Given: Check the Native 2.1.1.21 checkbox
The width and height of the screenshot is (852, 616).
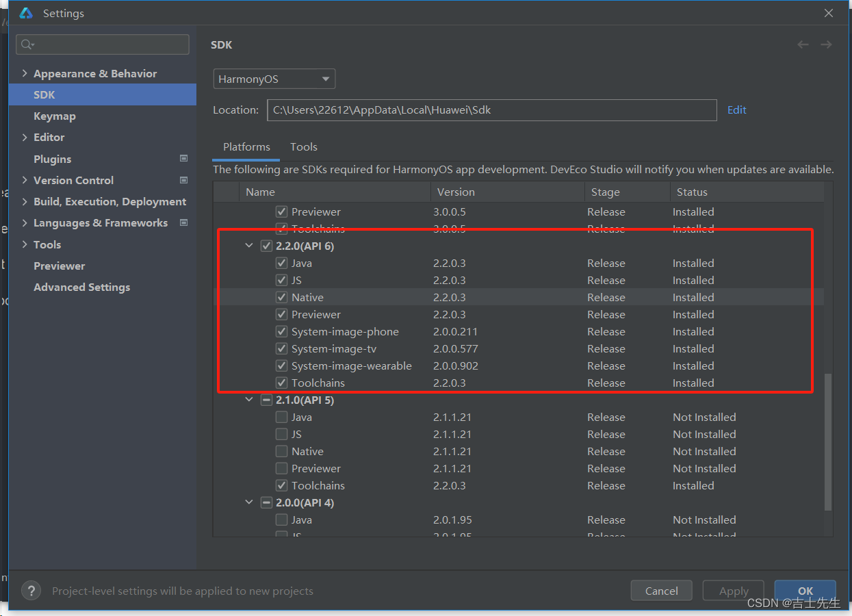Looking at the screenshot, I should coord(281,452).
